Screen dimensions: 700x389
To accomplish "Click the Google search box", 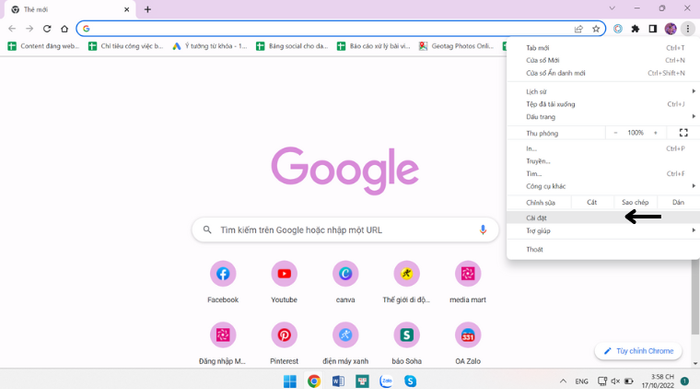I will 345,230.
